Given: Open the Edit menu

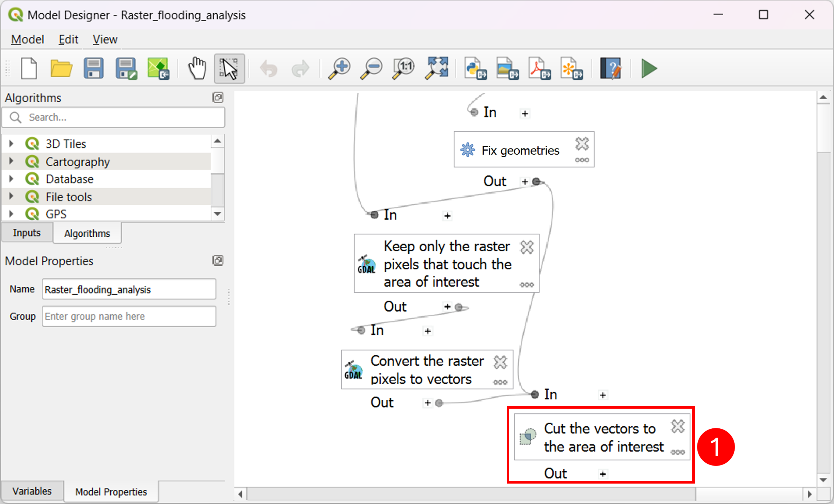Looking at the screenshot, I should click(x=68, y=40).
